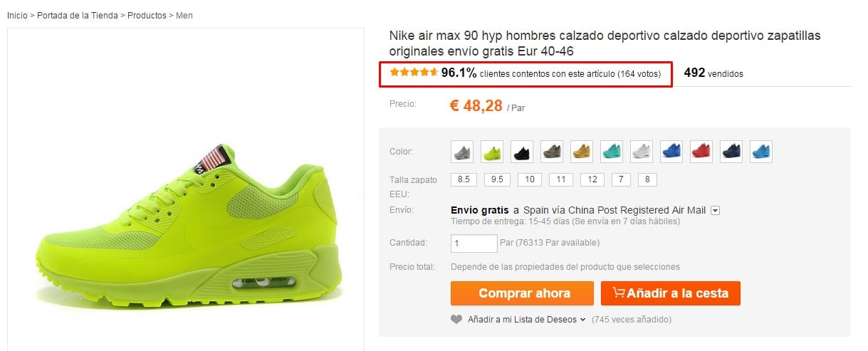Choose the turquoise shoe color thumbnail
The width and height of the screenshot is (868, 351).
(x=612, y=151)
